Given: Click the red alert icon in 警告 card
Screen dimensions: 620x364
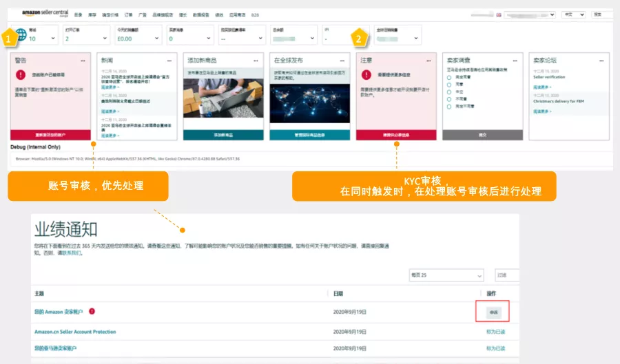Looking at the screenshot, I should point(21,74).
